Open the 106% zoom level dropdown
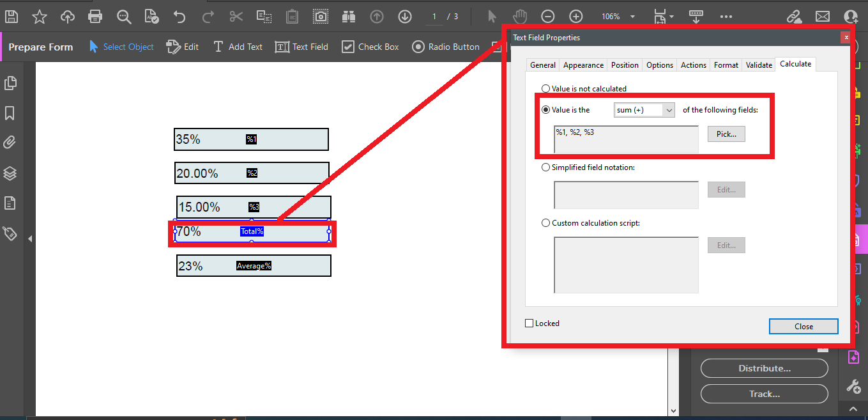 click(632, 17)
